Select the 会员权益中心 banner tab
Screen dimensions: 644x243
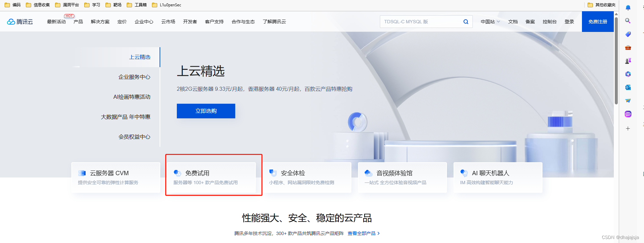134,137
